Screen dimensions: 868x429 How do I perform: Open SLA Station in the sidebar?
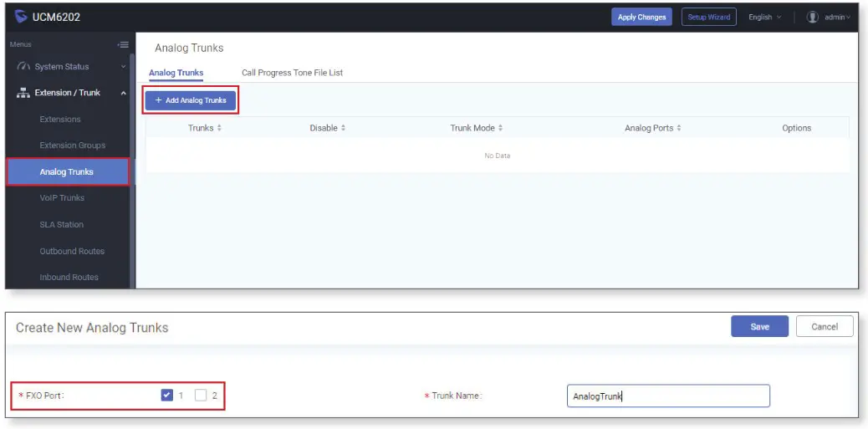pyautogui.click(x=61, y=224)
